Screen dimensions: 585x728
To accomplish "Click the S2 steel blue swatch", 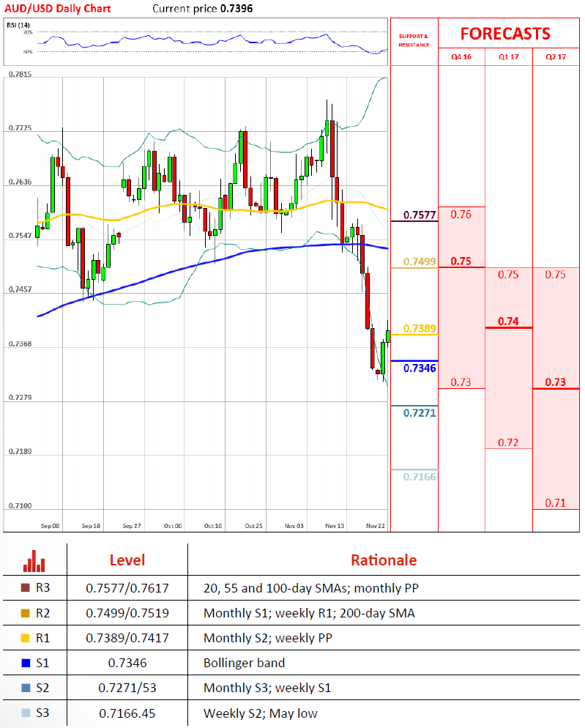I will [26, 688].
